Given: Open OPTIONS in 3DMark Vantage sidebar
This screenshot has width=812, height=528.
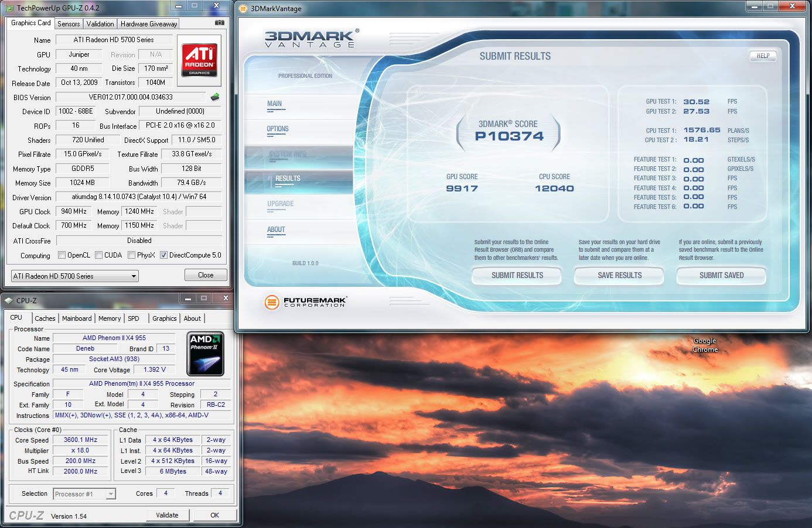Looking at the screenshot, I should click(x=278, y=129).
